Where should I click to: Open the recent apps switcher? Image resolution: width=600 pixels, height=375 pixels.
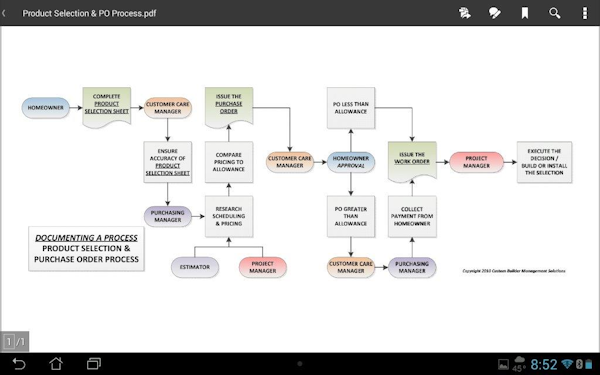tap(94, 364)
